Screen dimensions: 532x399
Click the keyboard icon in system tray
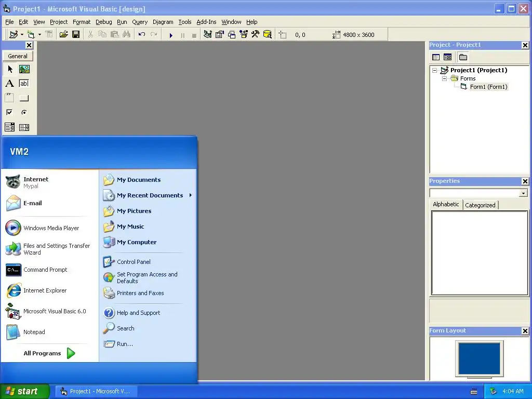point(474,392)
